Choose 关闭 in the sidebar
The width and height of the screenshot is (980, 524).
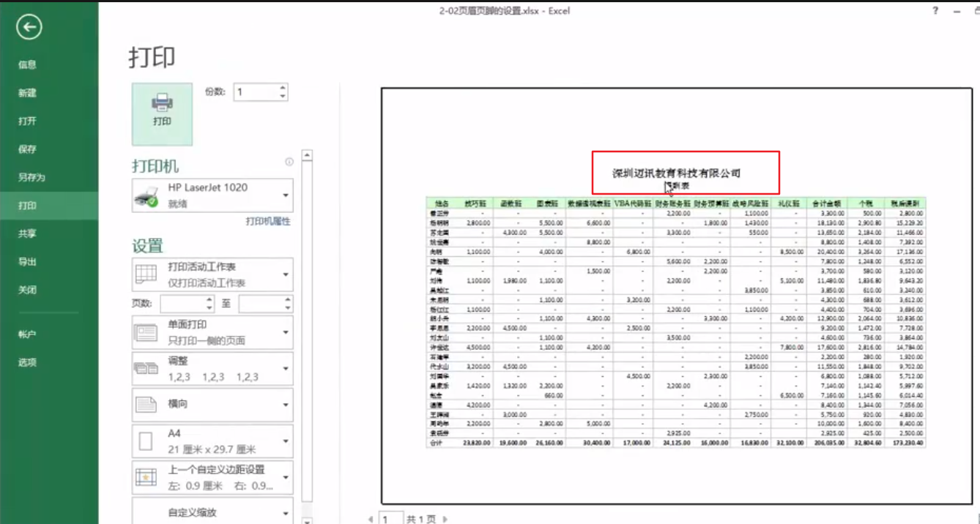27,290
